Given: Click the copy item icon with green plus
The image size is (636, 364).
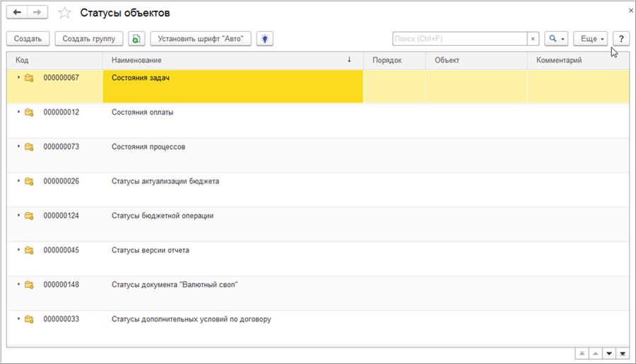Looking at the screenshot, I should coord(137,39).
